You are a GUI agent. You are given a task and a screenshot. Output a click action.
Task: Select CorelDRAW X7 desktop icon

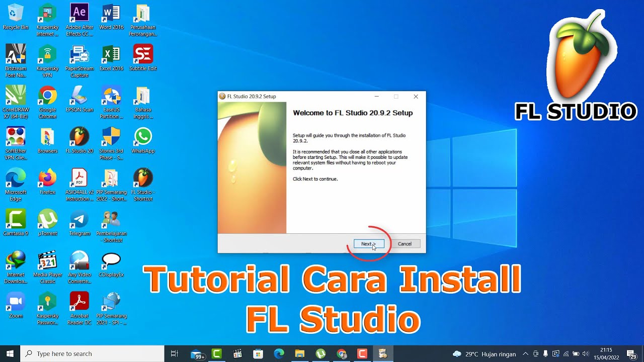click(16, 103)
